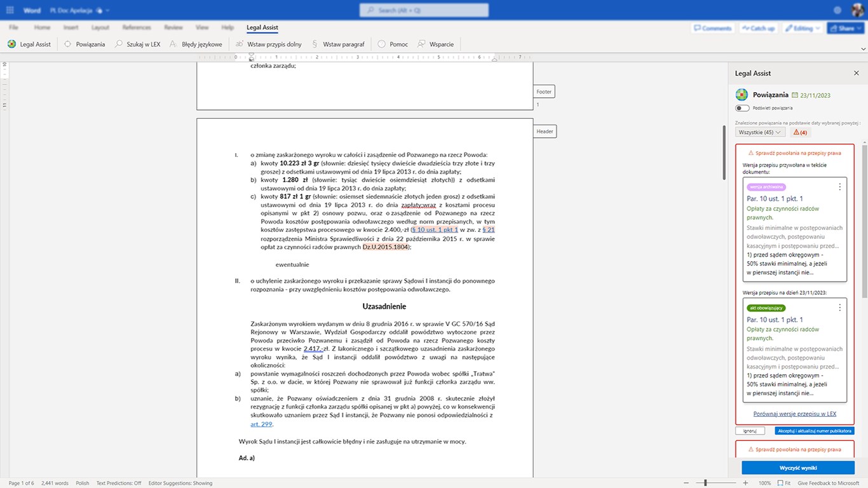Select the Legal Assist ribbon tab
Screen dimensions: 868x488
point(262,28)
